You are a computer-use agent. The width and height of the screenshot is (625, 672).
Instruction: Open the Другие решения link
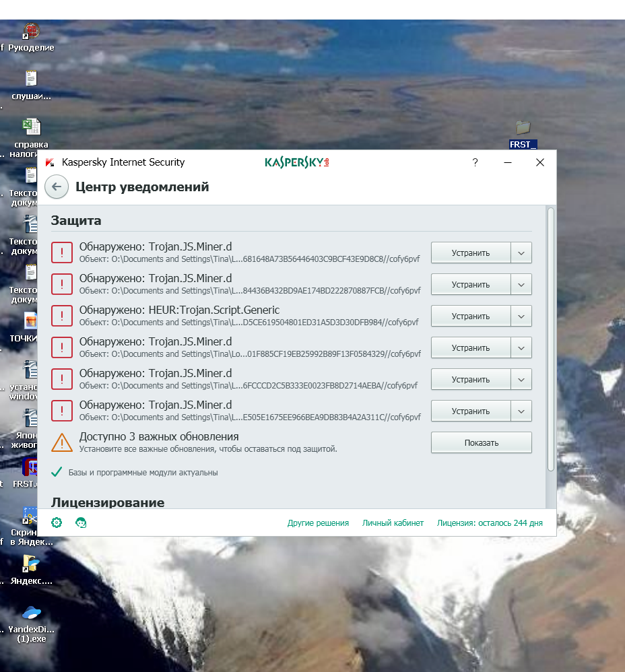click(x=318, y=523)
